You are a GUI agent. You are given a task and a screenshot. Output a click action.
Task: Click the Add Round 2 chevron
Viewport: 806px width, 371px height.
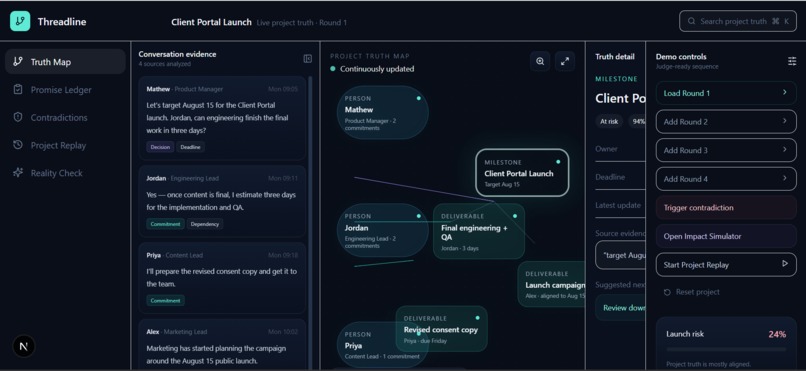pos(784,121)
